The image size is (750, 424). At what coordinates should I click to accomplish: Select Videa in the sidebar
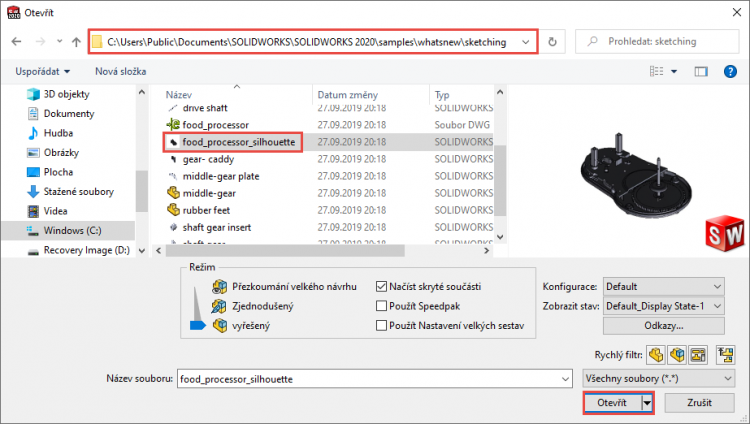pyautogui.click(x=47, y=211)
